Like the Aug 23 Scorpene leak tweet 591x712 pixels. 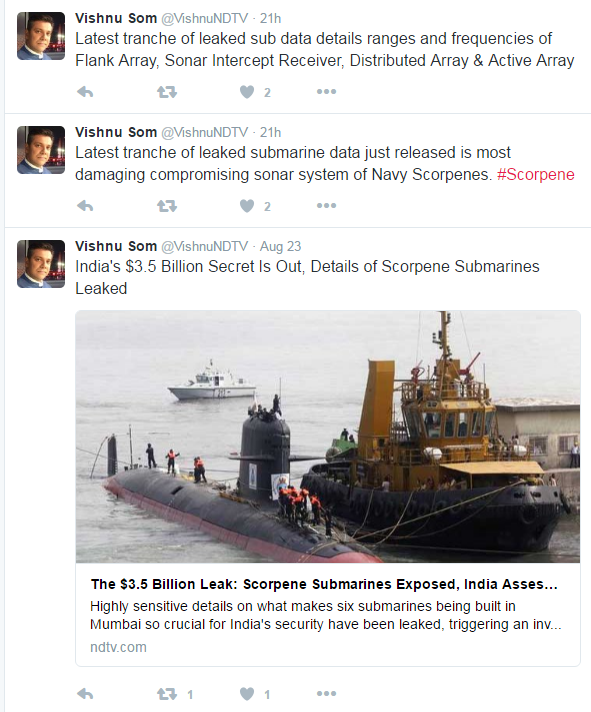tap(247, 694)
